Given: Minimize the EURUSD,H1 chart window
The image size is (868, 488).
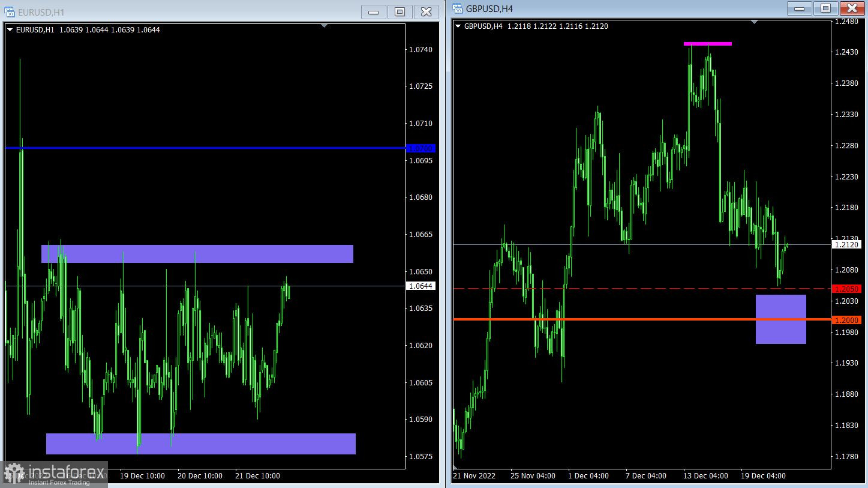Looking at the screenshot, I should [x=374, y=11].
